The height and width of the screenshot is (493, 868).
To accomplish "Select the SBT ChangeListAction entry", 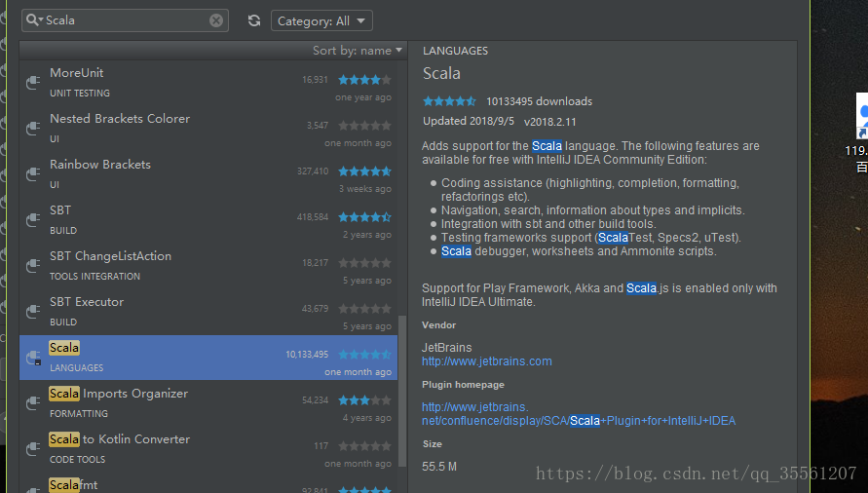I will pyautogui.click(x=208, y=266).
